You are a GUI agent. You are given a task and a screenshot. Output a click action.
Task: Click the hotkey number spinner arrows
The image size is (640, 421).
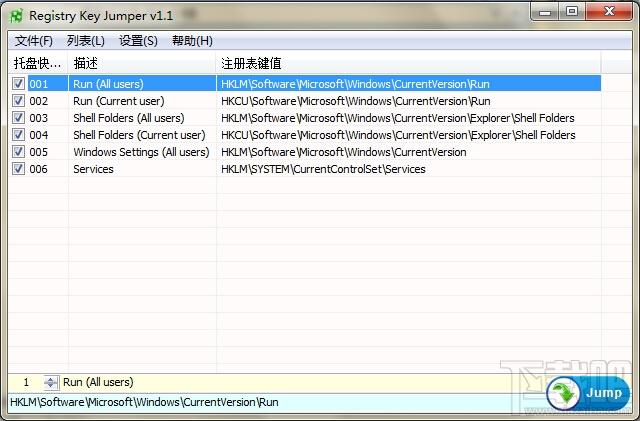tap(51, 383)
